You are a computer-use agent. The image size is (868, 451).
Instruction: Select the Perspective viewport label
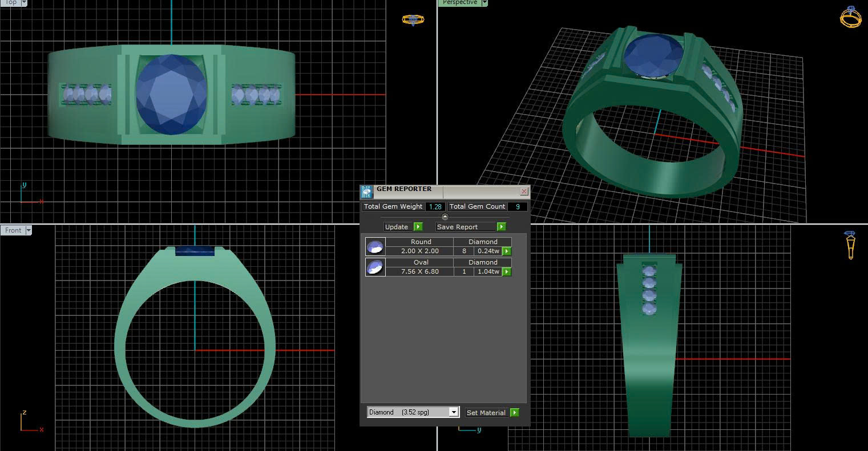[x=459, y=3]
